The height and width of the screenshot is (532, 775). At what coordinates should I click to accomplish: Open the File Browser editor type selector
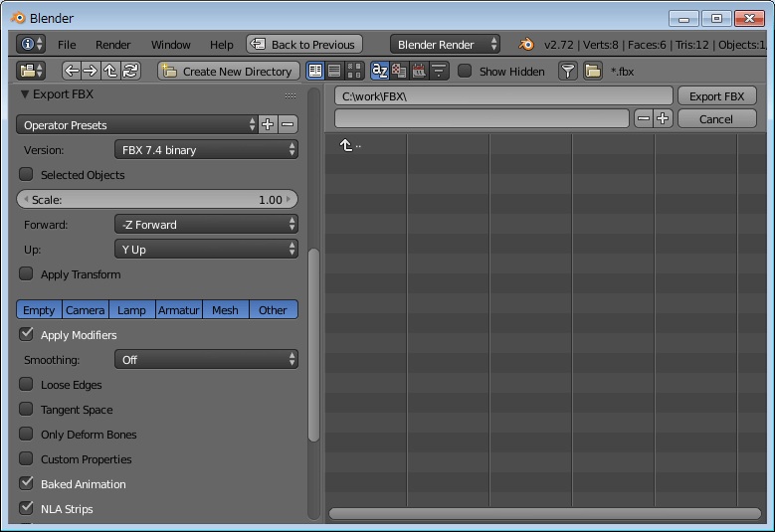pos(31,72)
